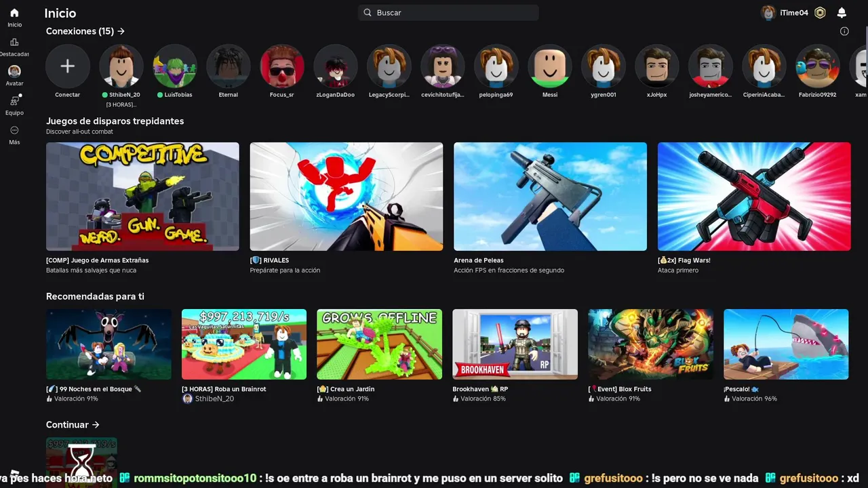Open the Destacadas charts sidebar icon

[14, 42]
